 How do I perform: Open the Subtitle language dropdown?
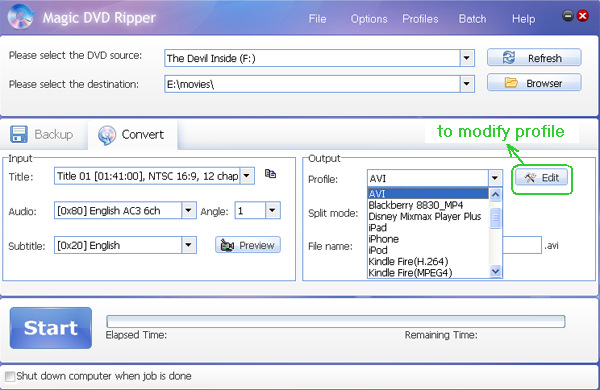[x=189, y=245]
